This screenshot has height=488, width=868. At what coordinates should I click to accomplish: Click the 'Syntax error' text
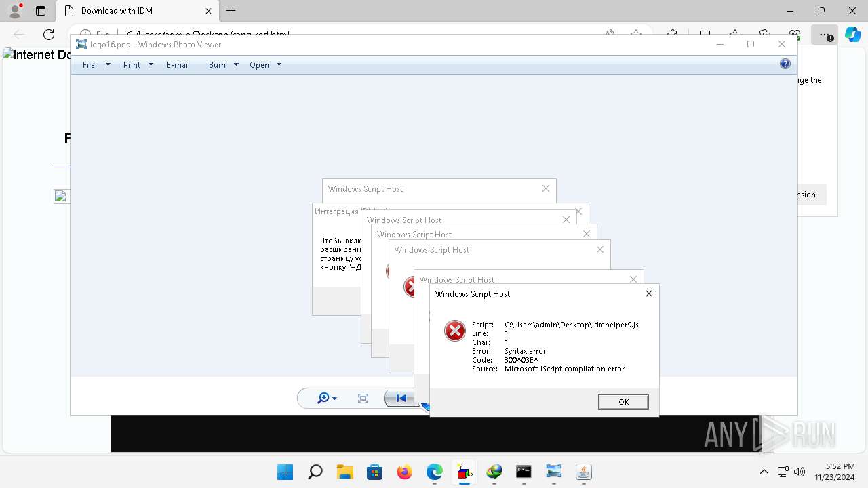coord(525,351)
